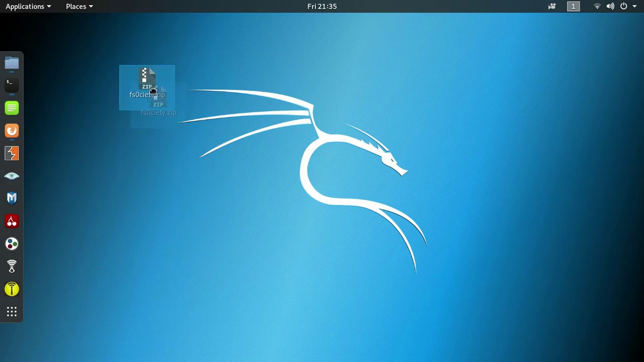Launch the red cherry Cherrytree dock icon
644x362 pixels.
pos(12,221)
